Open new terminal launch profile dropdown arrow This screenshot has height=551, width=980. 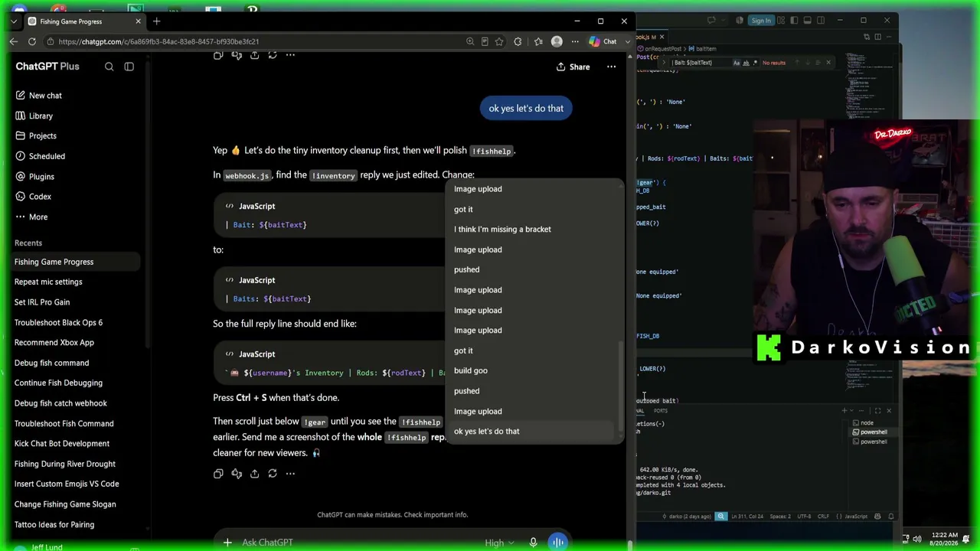coord(852,411)
